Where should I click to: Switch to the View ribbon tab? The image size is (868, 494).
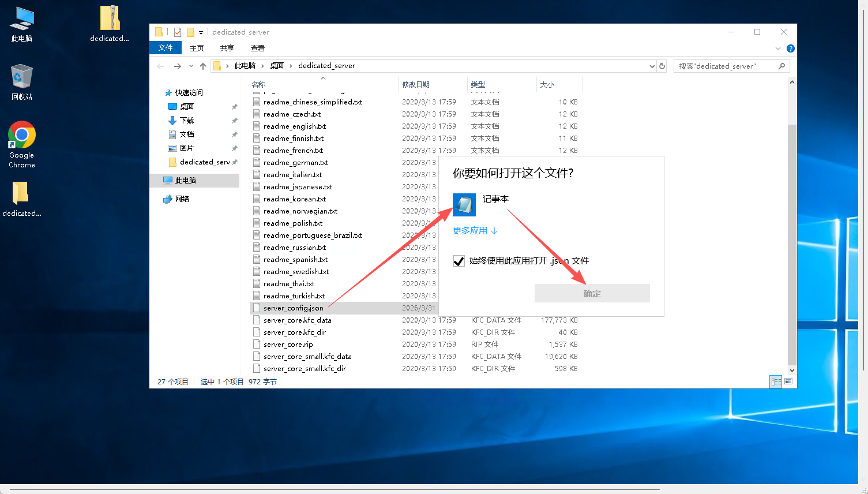point(257,48)
